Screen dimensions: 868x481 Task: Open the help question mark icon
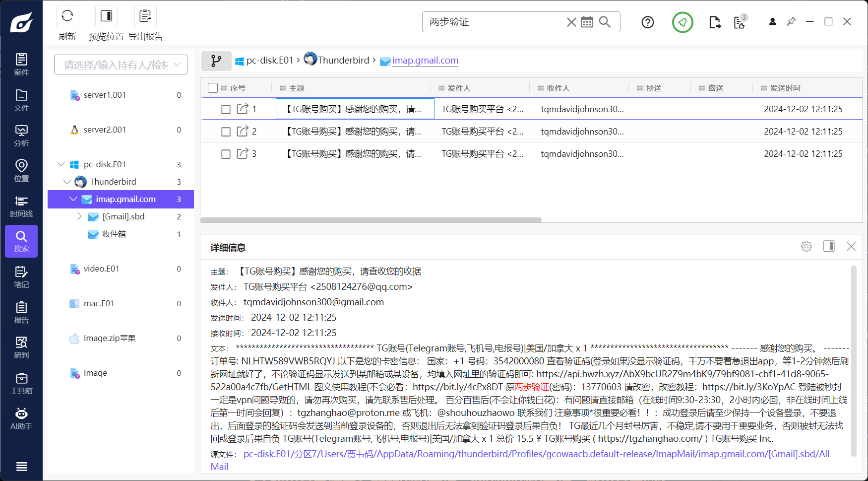648,22
